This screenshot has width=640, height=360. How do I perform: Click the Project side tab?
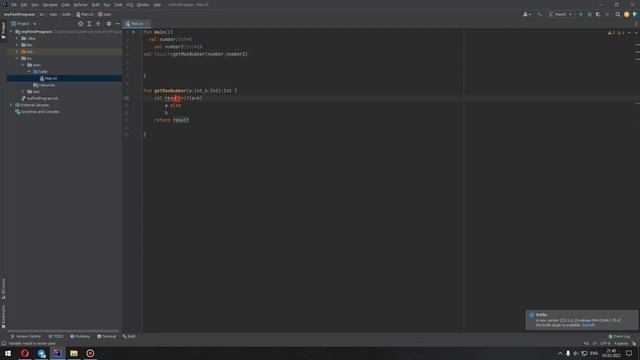[3, 31]
